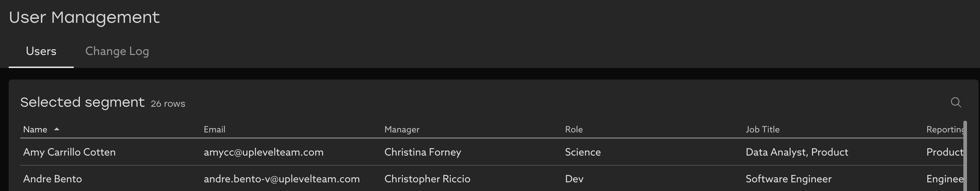The image size is (980, 191).
Task: Switch to the Users tab
Action: point(41,51)
